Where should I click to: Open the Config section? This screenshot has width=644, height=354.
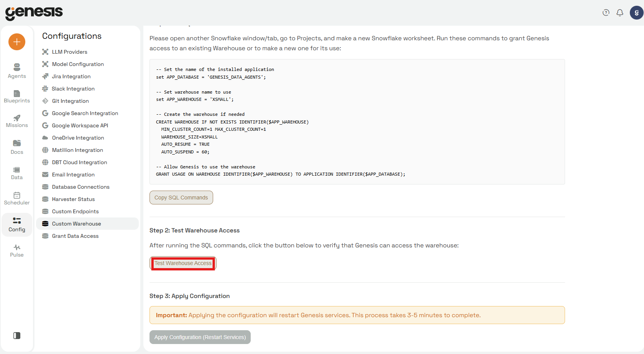tap(17, 225)
